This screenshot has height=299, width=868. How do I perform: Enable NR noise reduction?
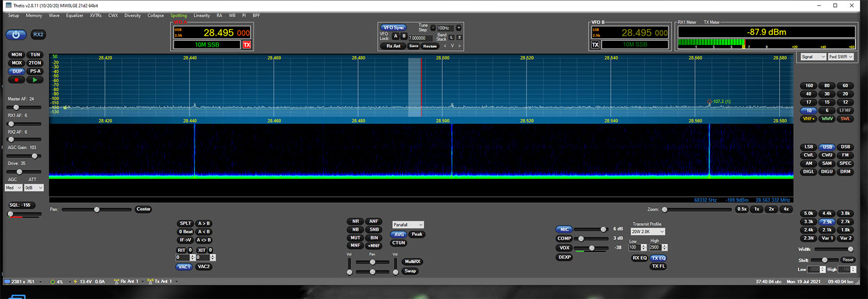point(355,221)
